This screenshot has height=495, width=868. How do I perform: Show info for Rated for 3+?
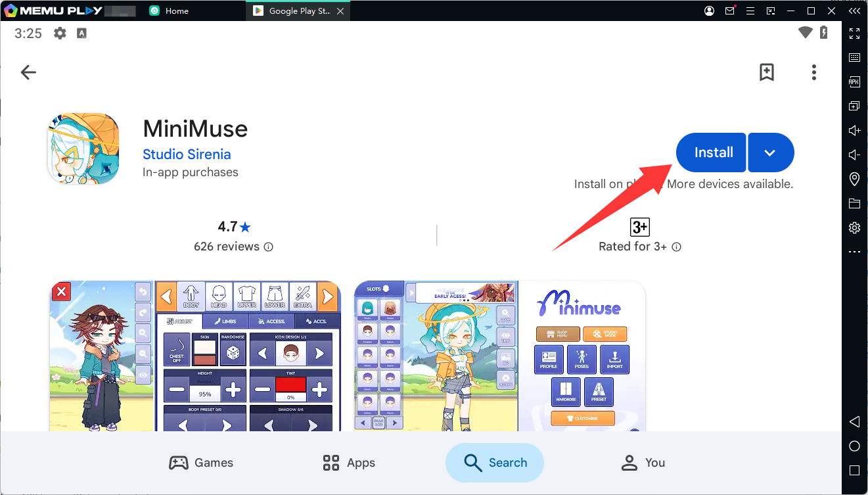pyautogui.click(x=677, y=247)
